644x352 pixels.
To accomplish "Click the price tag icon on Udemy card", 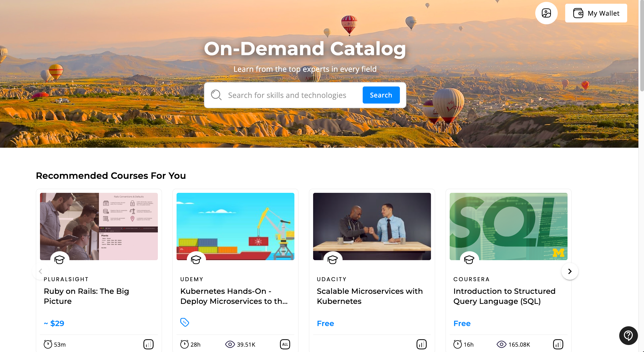I will coord(185,322).
